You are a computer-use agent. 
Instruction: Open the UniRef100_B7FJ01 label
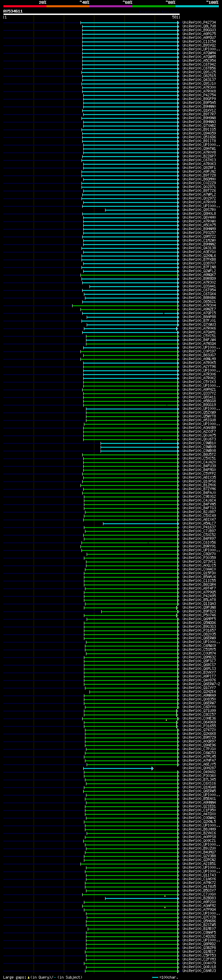point(199,321)
